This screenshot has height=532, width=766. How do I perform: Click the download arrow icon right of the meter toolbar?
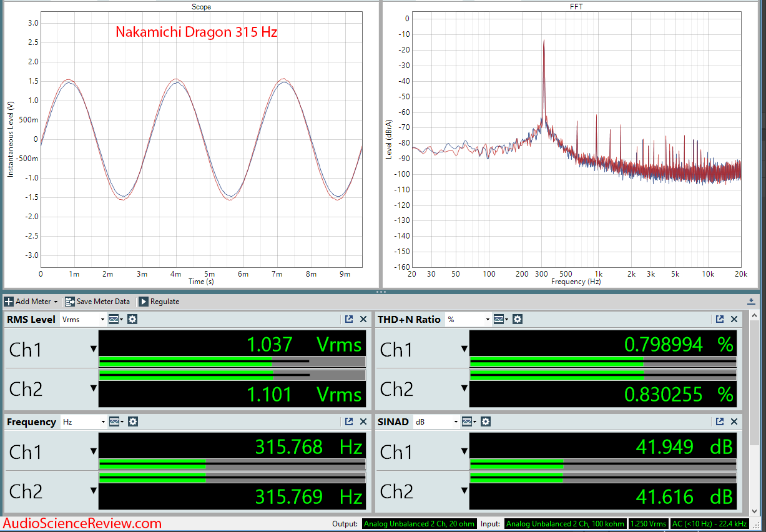(x=751, y=301)
